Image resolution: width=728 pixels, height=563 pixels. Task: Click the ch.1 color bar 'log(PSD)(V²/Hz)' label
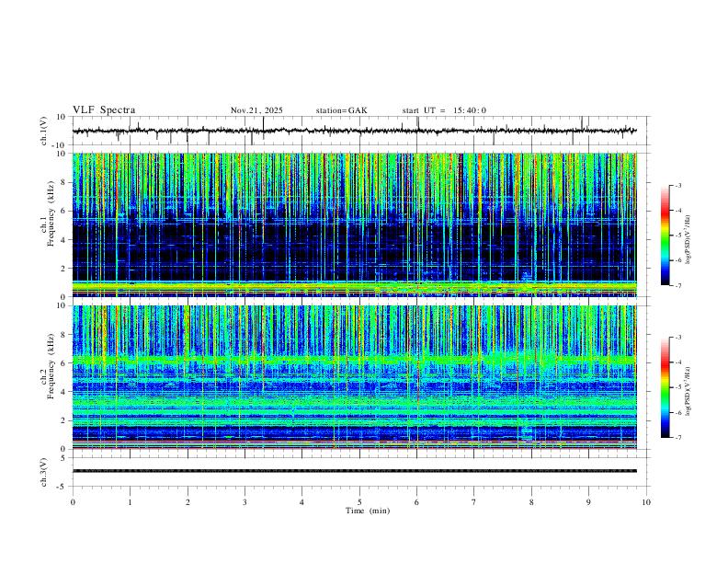point(688,239)
